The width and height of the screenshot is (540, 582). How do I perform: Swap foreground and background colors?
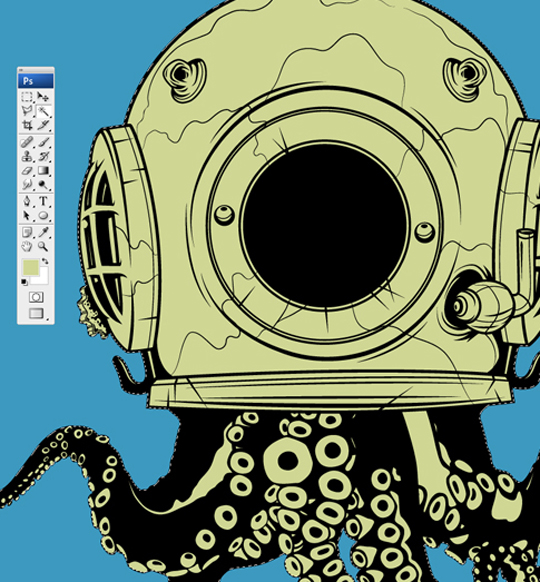[45, 261]
